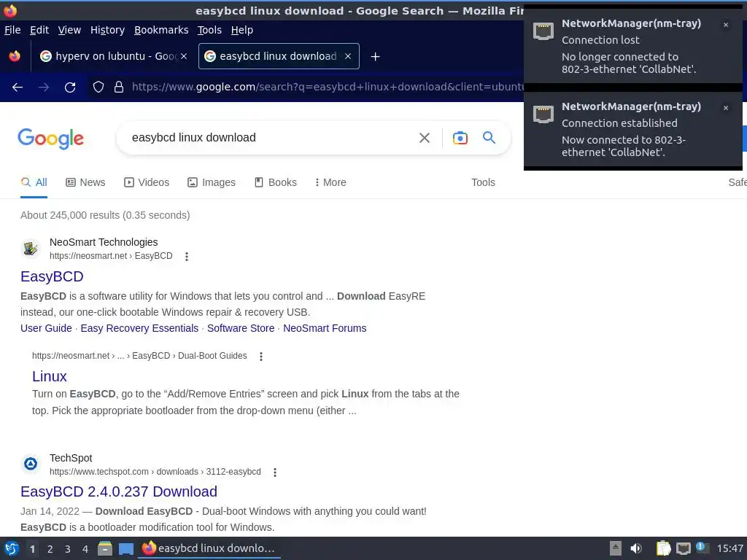Screen dimensions: 747x560
Task: Open the History menu
Action: click(108, 30)
